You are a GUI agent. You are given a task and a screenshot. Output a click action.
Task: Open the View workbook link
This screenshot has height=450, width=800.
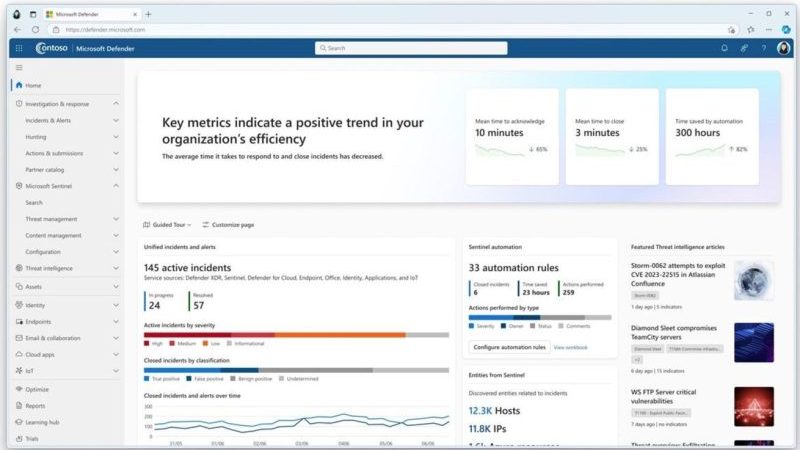(x=570, y=347)
